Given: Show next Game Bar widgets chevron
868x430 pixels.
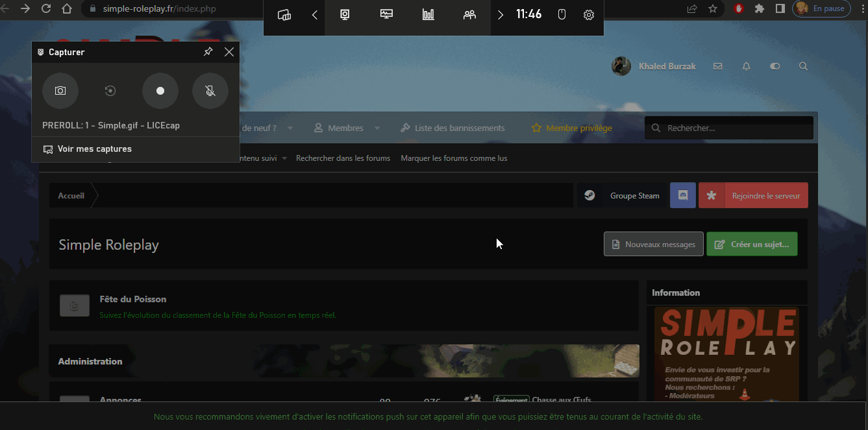Looking at the screenshot, I should (x=501, y=15).
